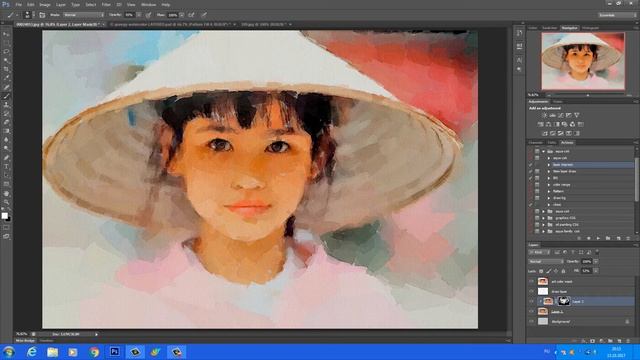Add a Brightness/Contrast adjustment

tap(544, 116)
